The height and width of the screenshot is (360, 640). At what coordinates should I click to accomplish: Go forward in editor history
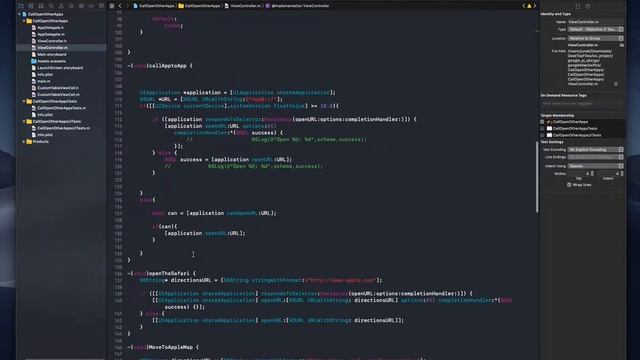pyautogui.click(x=127, y=6)
